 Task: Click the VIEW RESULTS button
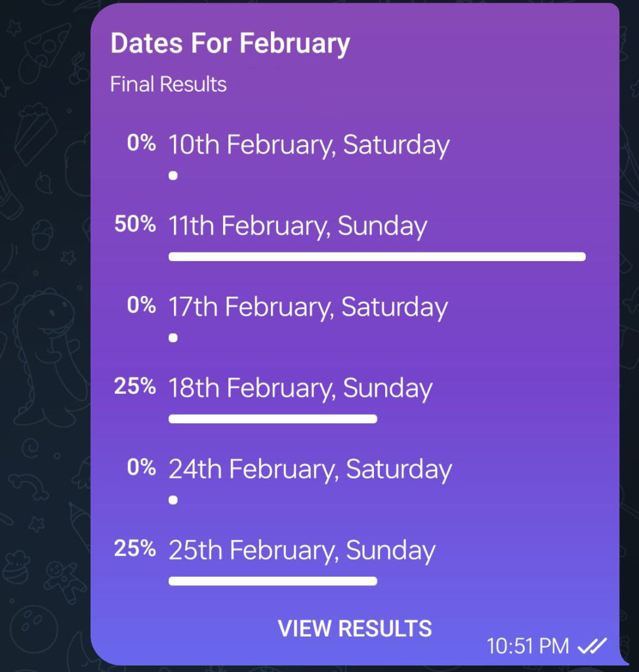[354, 628]
